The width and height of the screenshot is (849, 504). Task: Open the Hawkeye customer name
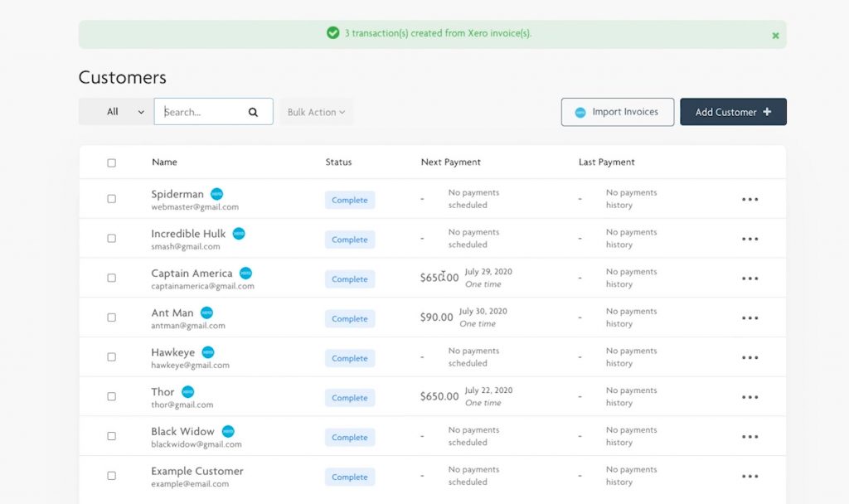point(172,351)
